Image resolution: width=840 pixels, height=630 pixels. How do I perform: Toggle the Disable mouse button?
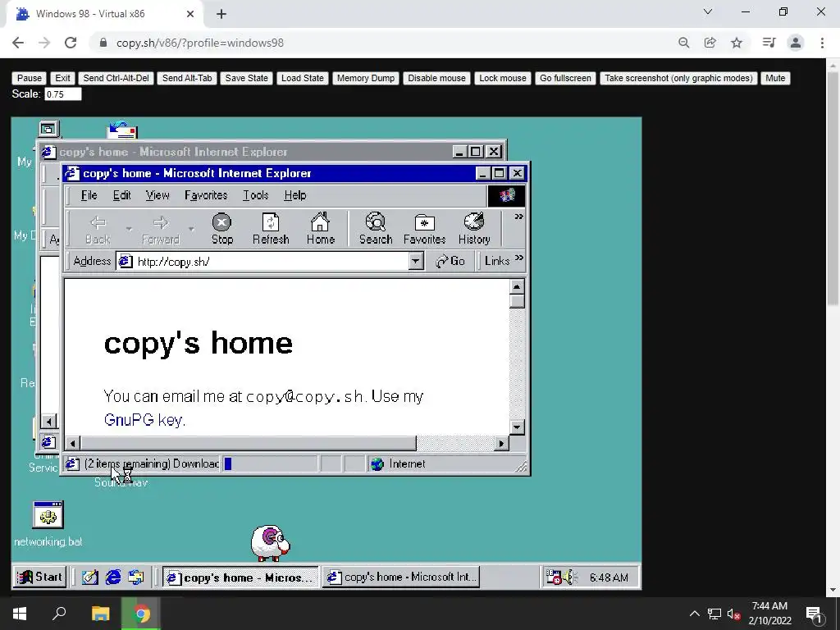pyautogui.click(x=436, y=78)
